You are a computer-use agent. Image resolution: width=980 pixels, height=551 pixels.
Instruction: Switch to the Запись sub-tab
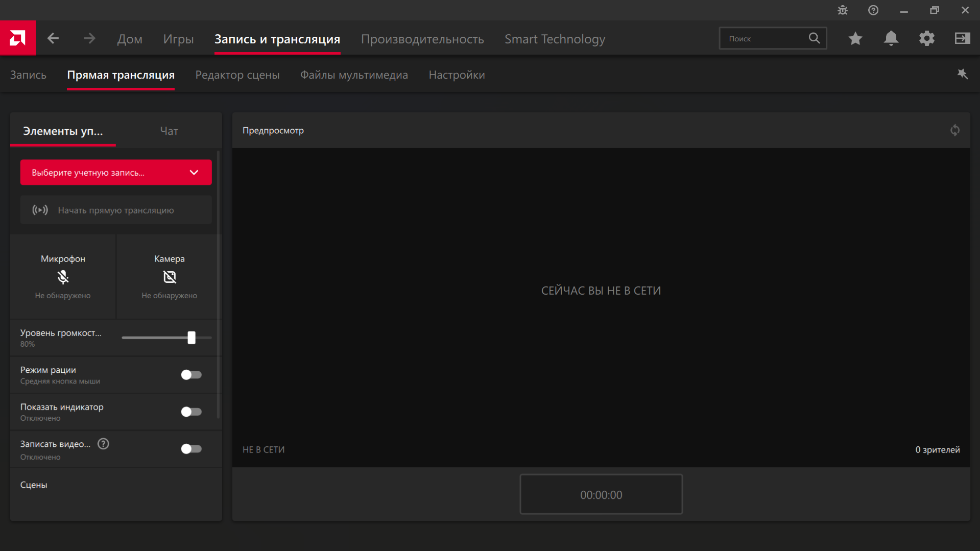(28, 75)
